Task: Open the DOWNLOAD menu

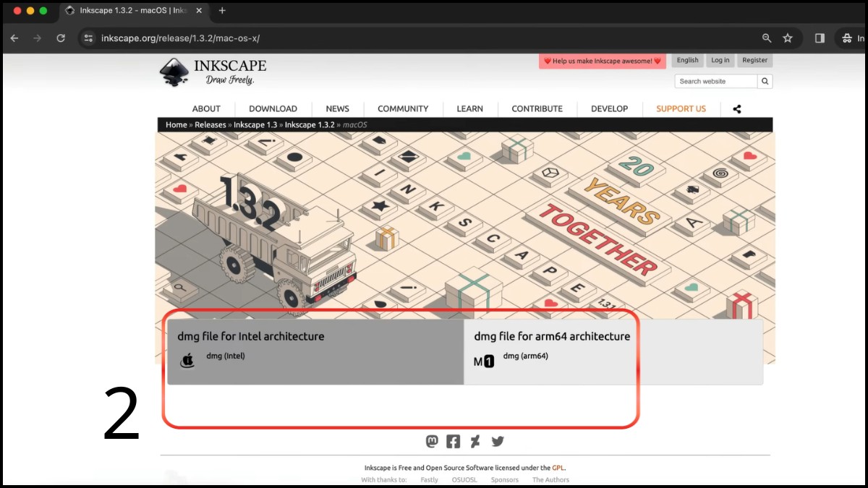Action: [x=273, y=109]
